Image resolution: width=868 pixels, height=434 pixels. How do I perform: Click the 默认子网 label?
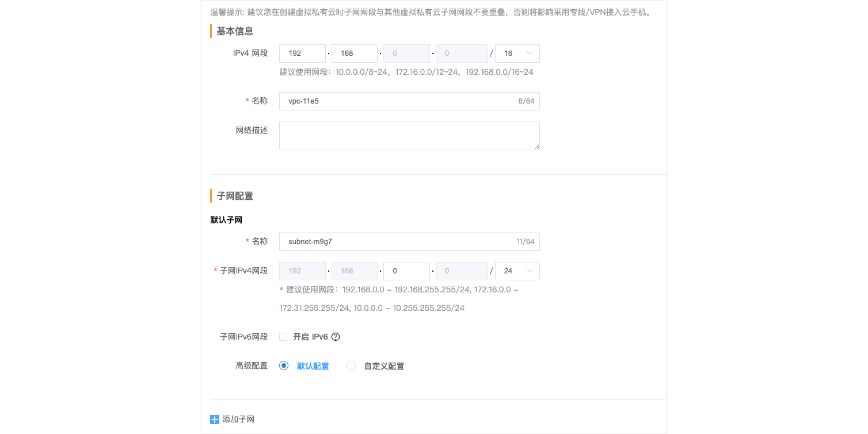click(x=226, y=219)
